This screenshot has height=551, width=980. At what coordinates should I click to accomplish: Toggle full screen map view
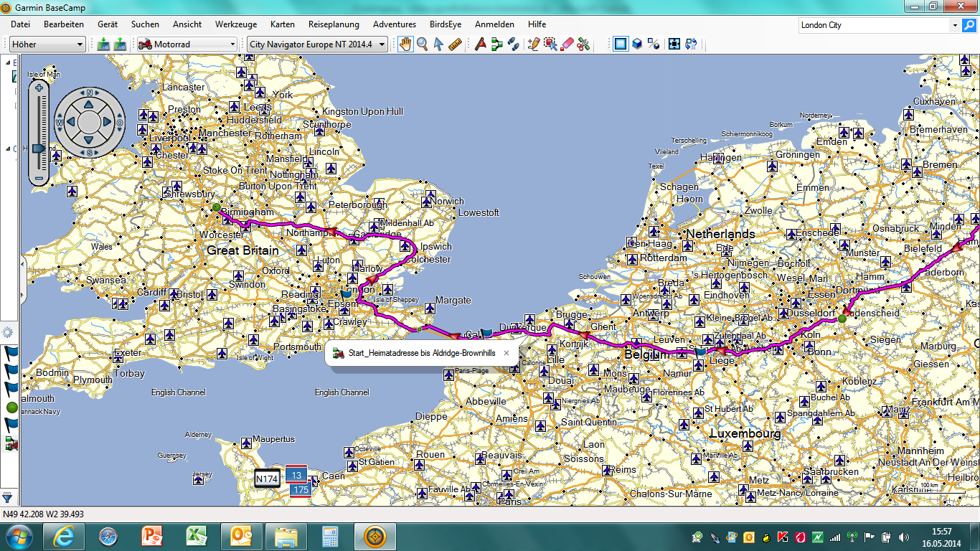[674, 44]
